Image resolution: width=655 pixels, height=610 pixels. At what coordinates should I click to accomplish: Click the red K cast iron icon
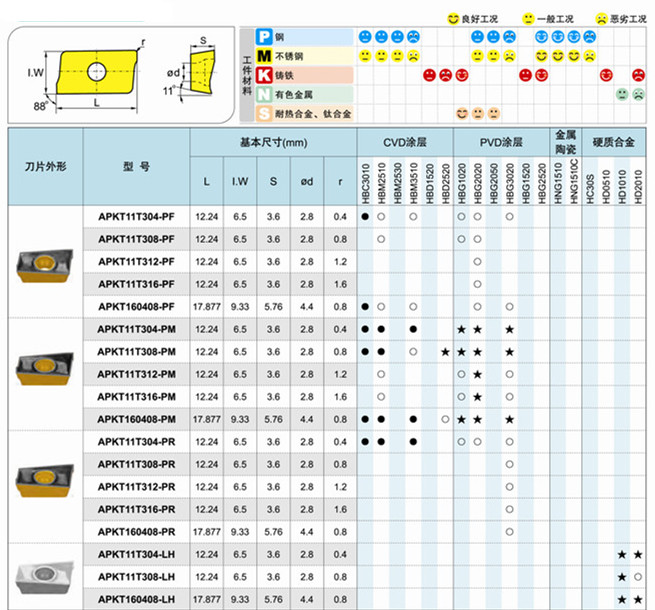264,75
